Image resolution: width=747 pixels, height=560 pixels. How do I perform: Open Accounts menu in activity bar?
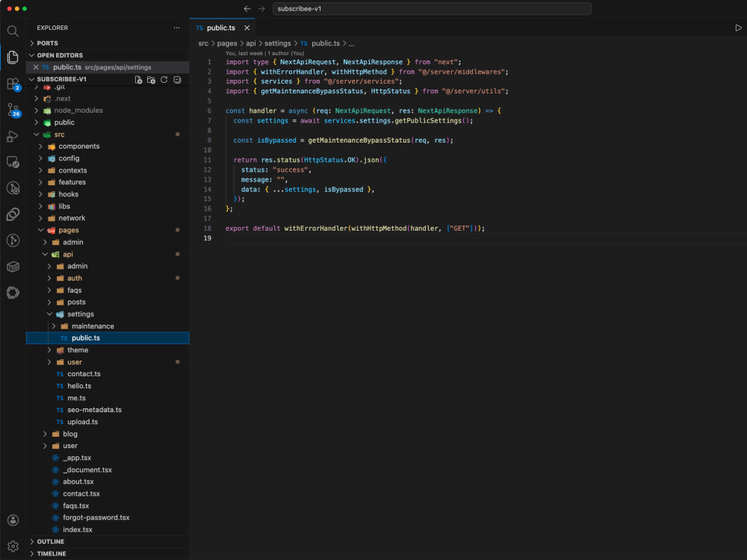coord(13,520)
